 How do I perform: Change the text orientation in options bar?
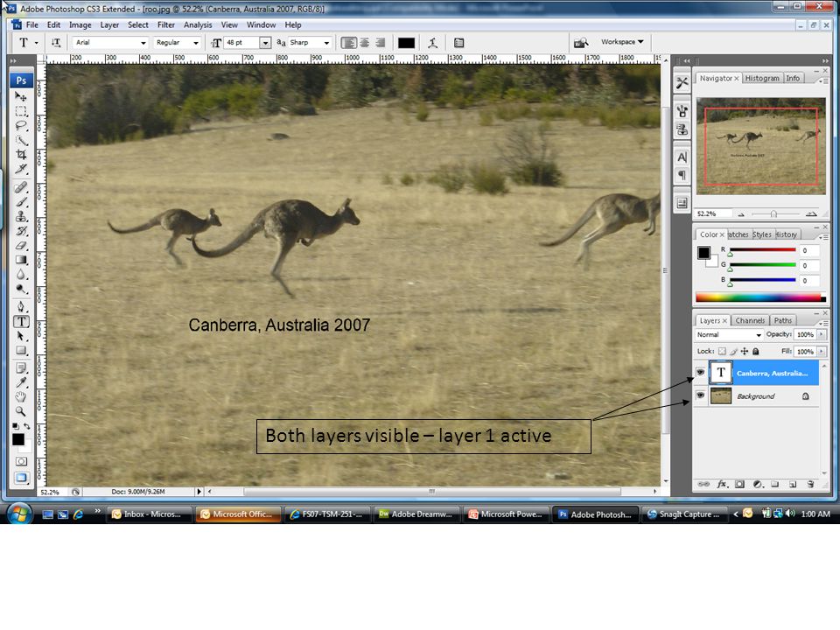[x=56, y=43]
